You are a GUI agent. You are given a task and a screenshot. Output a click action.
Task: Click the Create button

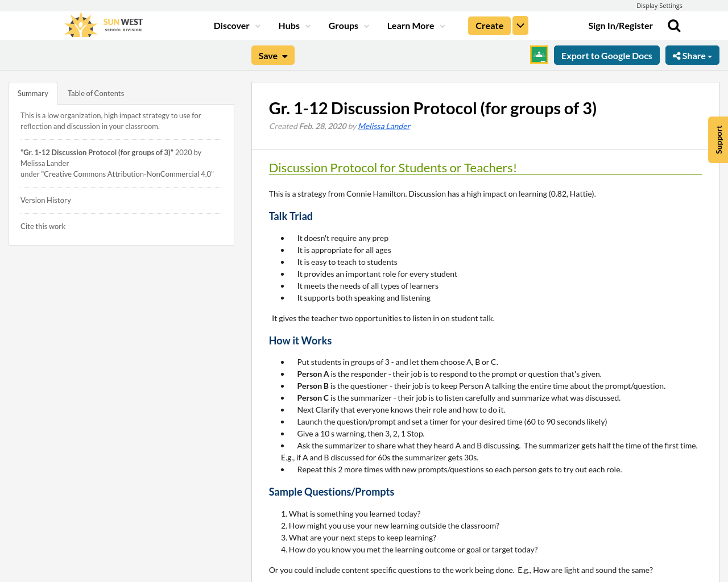pos(489,24)
